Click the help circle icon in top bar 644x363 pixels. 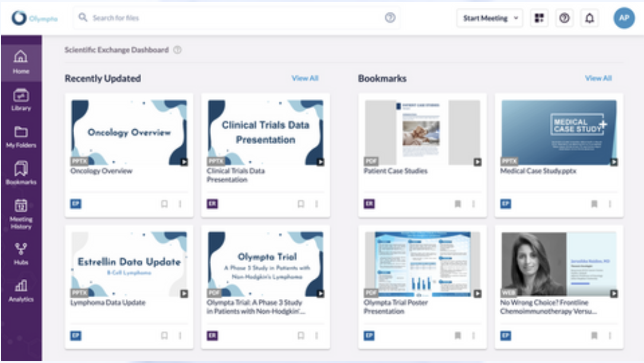565,18
